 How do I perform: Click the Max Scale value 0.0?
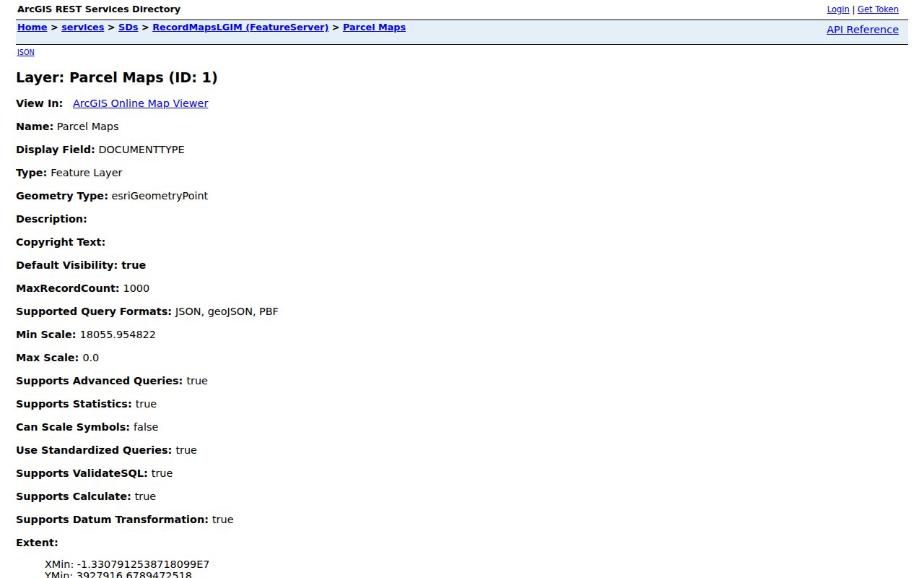click(x=91, y=358)
